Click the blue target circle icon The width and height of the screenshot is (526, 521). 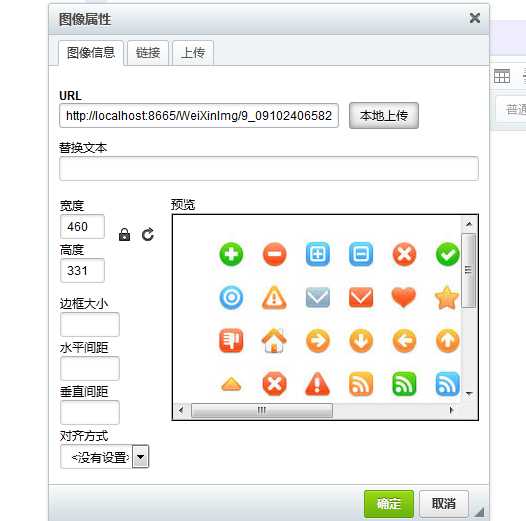click(x=231, y=297)
